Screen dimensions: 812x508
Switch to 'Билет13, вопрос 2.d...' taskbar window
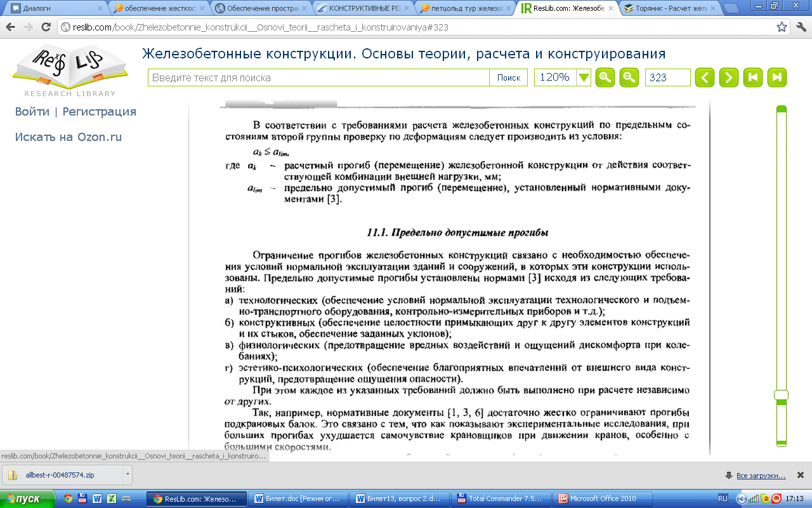point(400,498)
